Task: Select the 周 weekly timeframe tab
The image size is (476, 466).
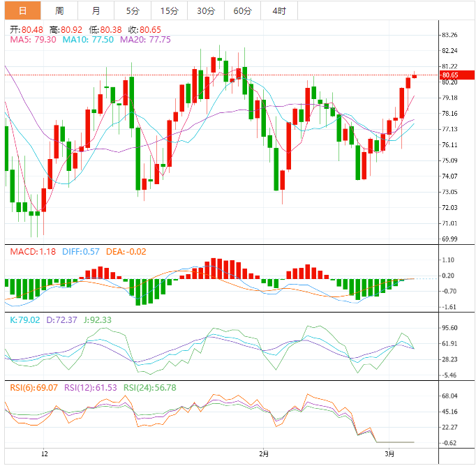Action: point(59,10)
